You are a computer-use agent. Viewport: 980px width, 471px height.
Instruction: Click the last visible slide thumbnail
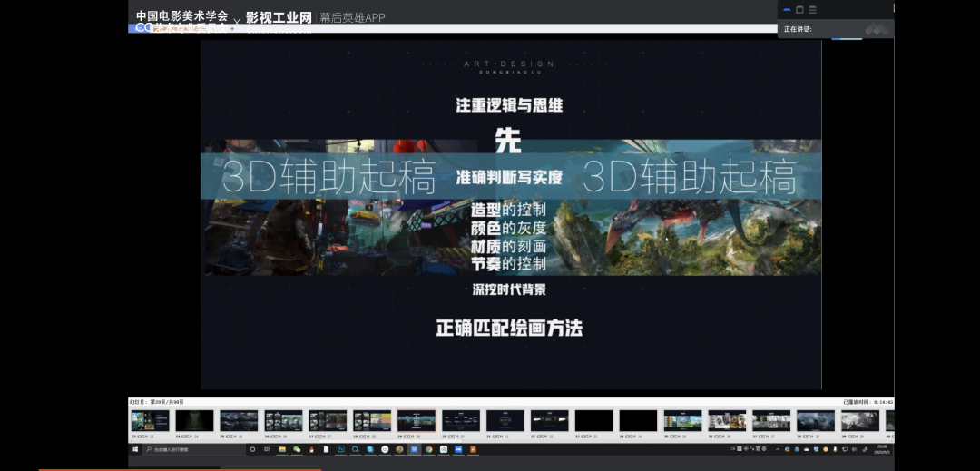(889, 421)
